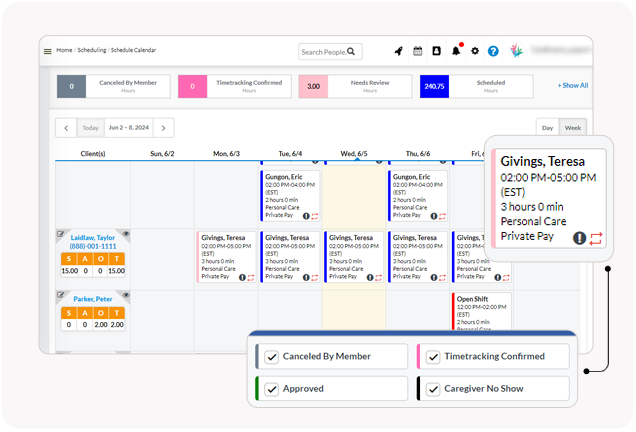Click the blue help question mark icon
The image size is (636, 432).
493,51
